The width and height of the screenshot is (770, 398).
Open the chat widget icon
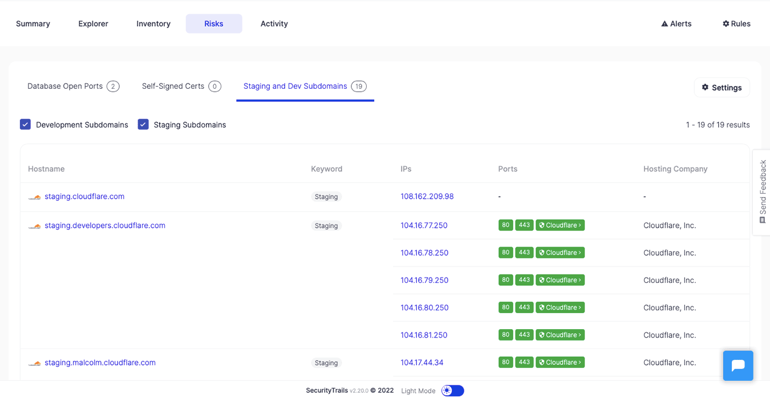click(x=738, y=366)
